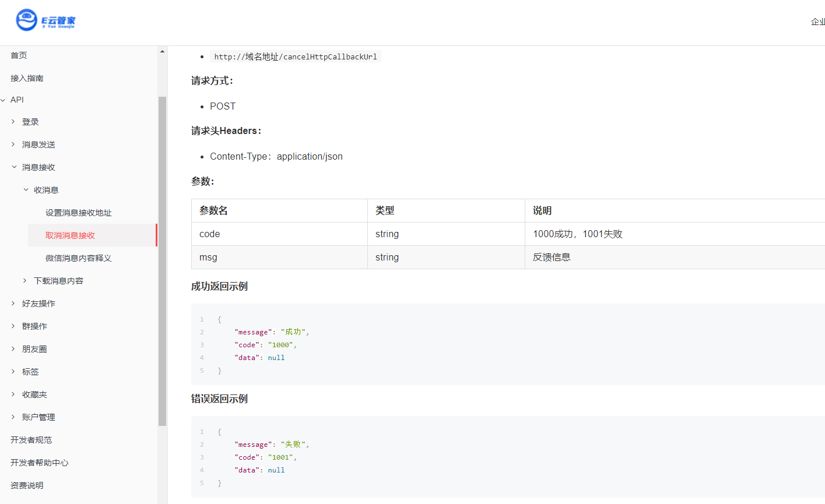Click the 企业 link in top bar
825x504 pixels.
pos(818,22)
